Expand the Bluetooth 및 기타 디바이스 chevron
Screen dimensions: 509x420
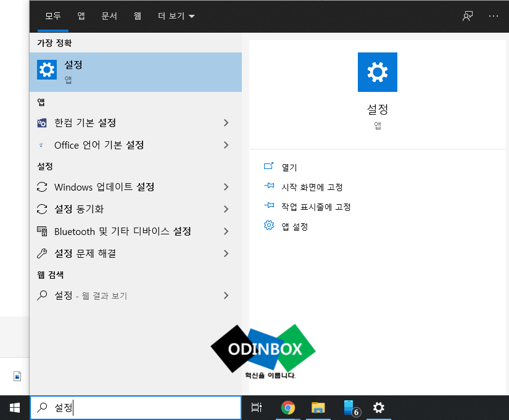coord(226,231)
